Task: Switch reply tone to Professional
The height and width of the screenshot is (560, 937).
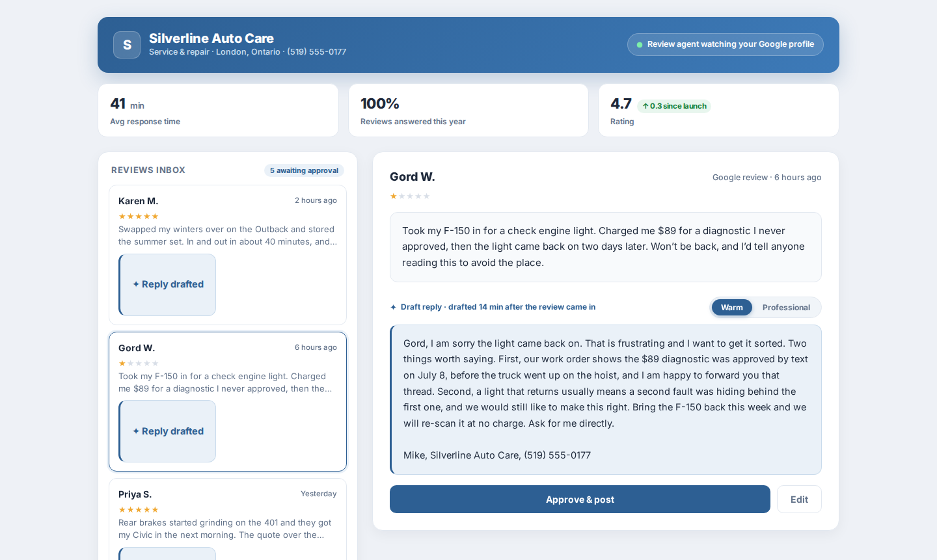Action: click(786, 308)
